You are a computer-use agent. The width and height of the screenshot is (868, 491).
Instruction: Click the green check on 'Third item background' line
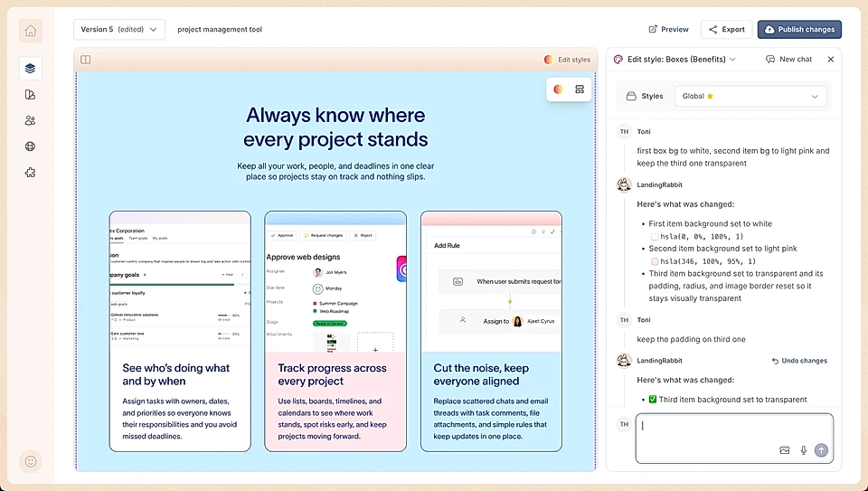(653, 400)
